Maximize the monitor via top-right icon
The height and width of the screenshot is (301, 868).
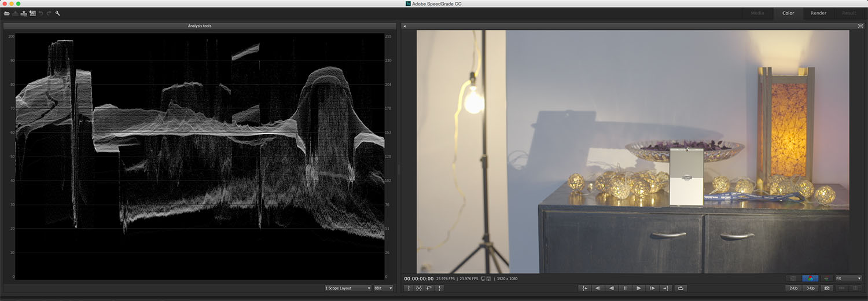point(860,26)
